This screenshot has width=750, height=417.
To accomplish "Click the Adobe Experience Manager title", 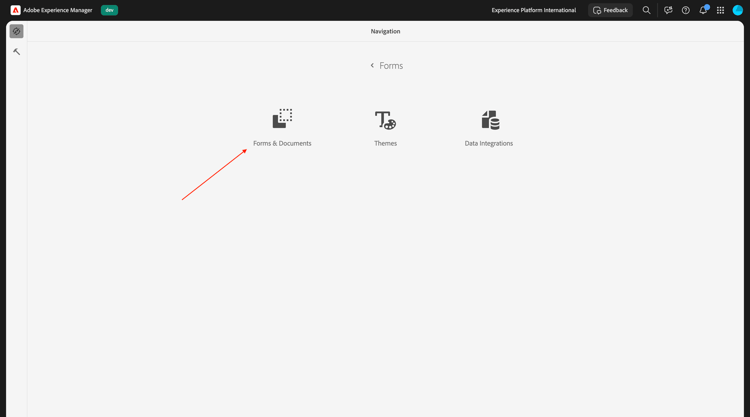I will 58,10.
